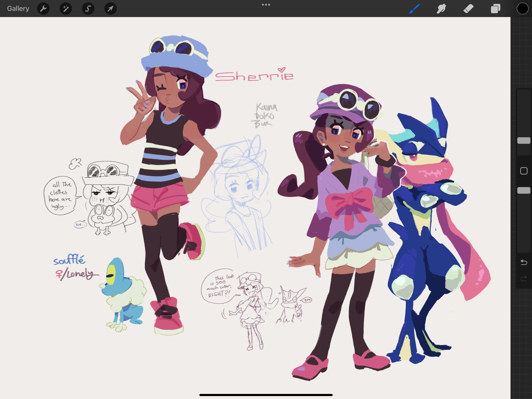Activate the Transform arrow tool

tap(110, 9)
